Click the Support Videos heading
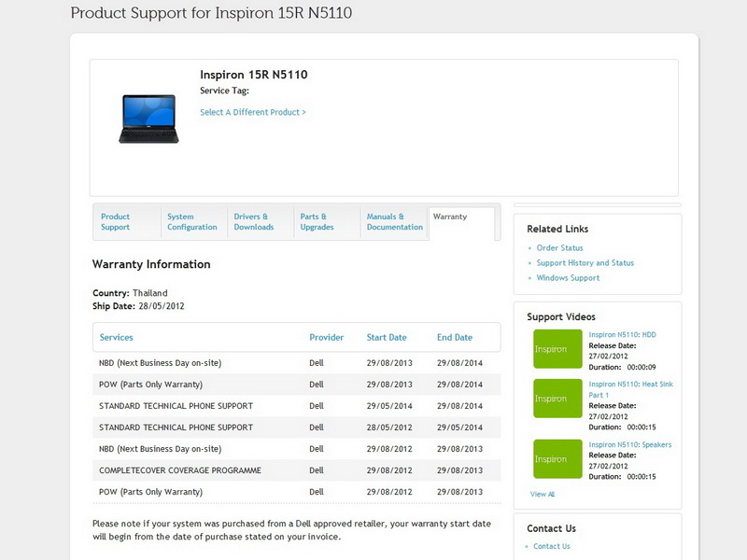Screen dimensions: 747x560 (561, 316)
